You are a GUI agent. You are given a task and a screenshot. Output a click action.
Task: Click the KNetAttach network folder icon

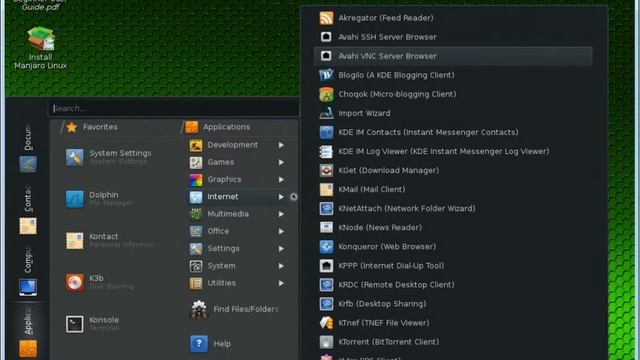(326, 209)
